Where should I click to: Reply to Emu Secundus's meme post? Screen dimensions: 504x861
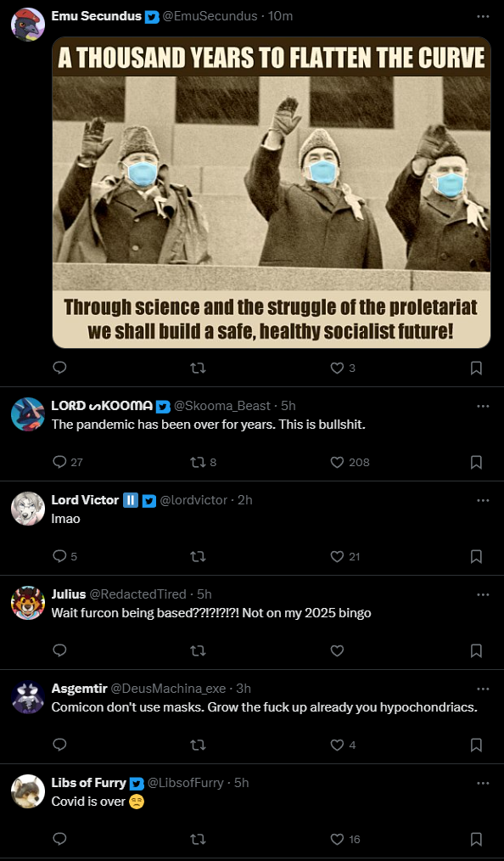point(59,368)
